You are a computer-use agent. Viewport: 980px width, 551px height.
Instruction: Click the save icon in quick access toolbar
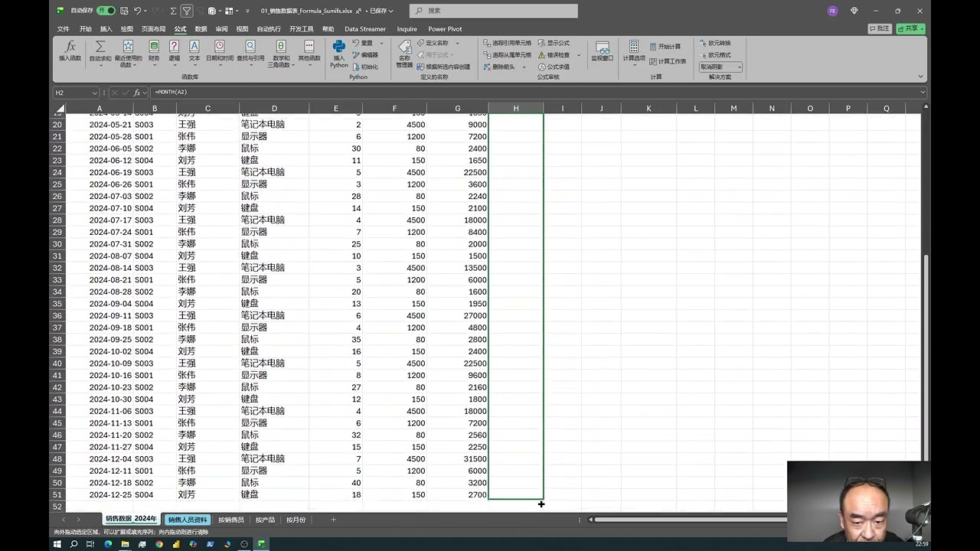click(x=122, y=11)
